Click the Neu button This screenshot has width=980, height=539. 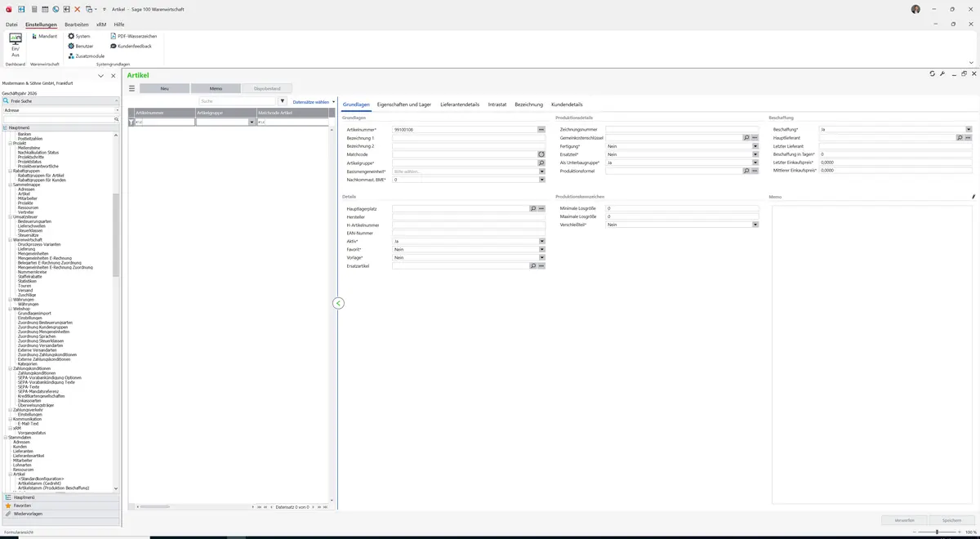(165, 88)
